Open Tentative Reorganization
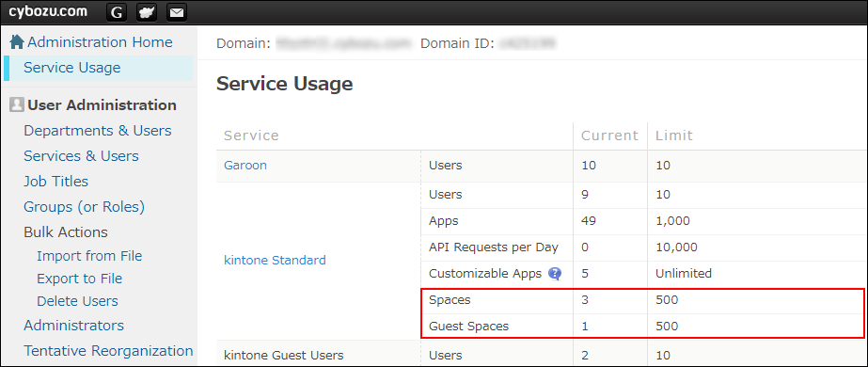Viewport: 868px width, 367px height. click(x=108, y=351)
